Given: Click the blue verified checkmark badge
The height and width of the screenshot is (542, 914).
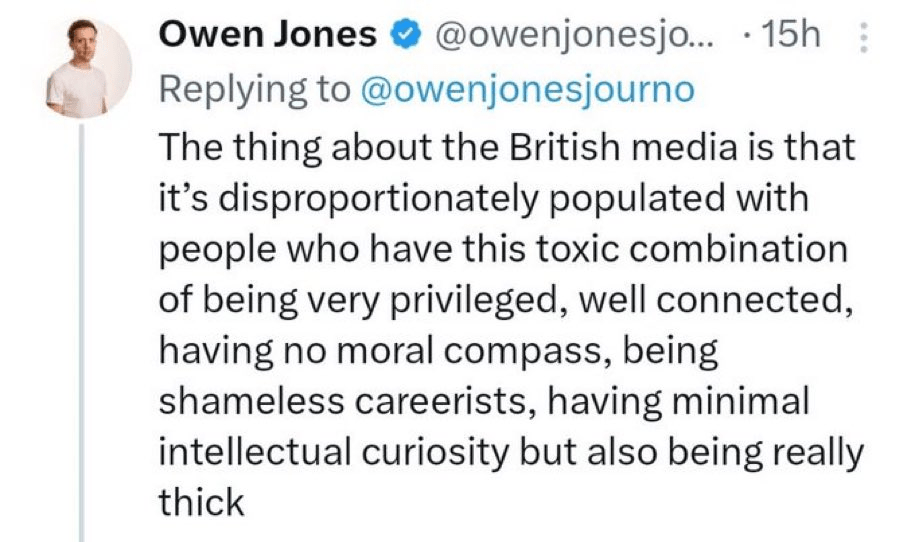Looking at the screenshot, I should (x=405, y=35).
